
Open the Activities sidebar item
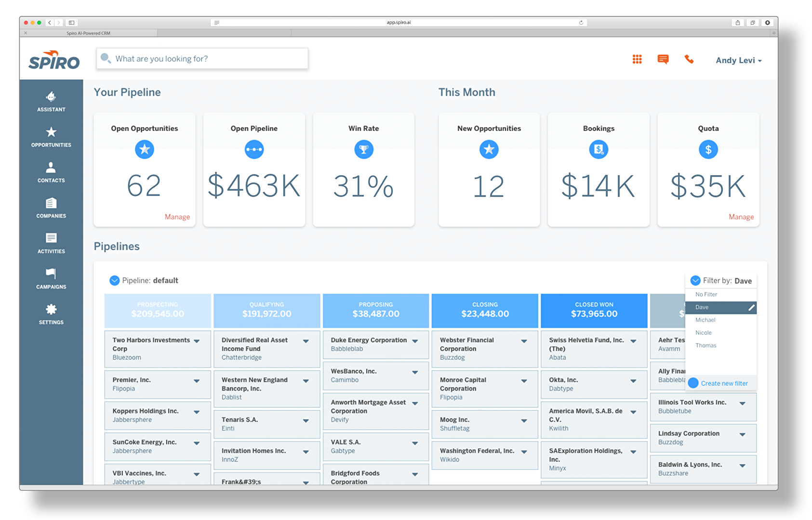pos(51,244)
